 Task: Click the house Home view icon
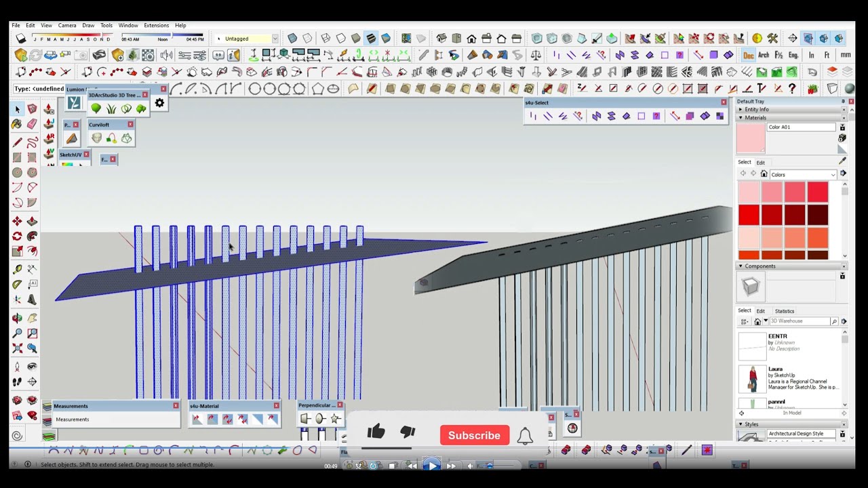(x=471, y=39)
